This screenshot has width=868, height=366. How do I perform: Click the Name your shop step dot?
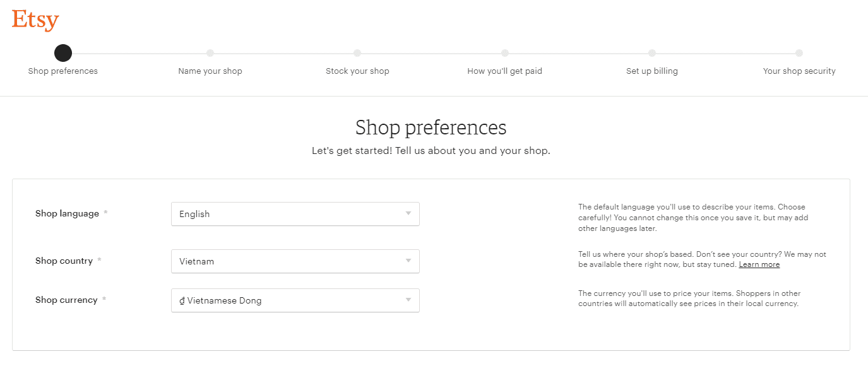click(x=210, y=53)
